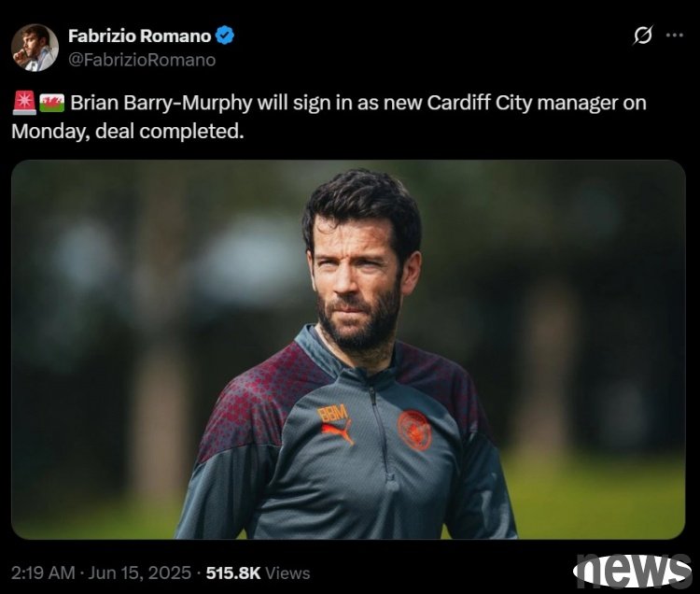Open Fabrizio Romano's profile avatar

[x=35, y=48]
